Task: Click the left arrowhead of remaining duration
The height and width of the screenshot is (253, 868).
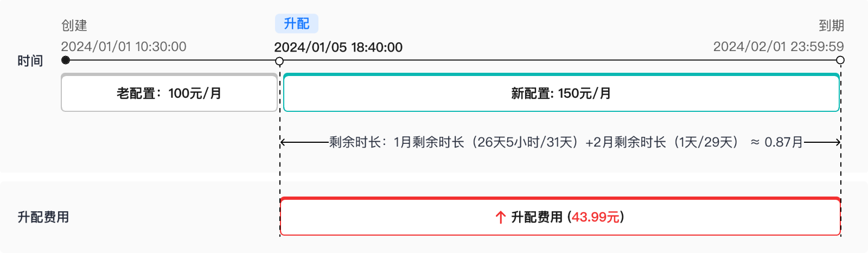Action: coord(283,143)
